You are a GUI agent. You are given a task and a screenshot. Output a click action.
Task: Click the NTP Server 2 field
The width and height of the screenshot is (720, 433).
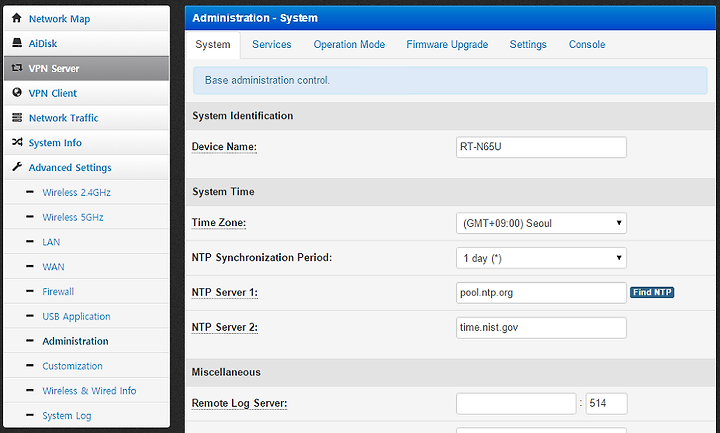click(541, 327)
